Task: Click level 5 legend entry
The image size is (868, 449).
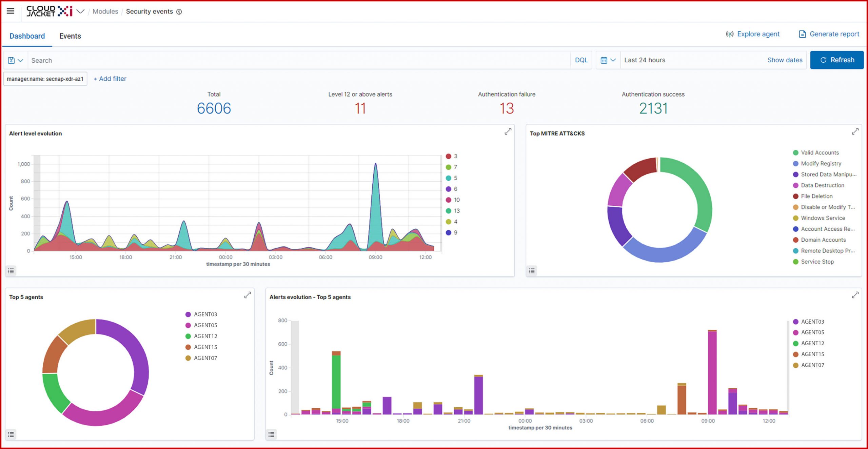Action: coord(452,178)
